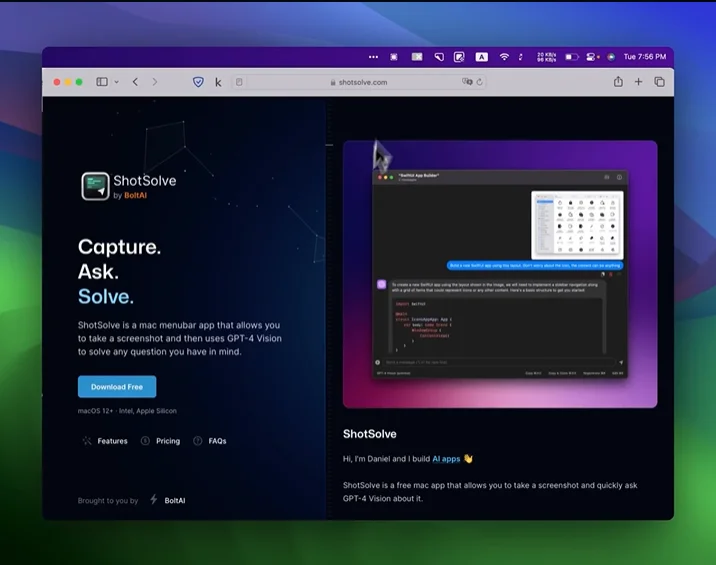This screenshot has width=716, height=565.
Task: Show the tab overview grid
Action: pos(659,82)
